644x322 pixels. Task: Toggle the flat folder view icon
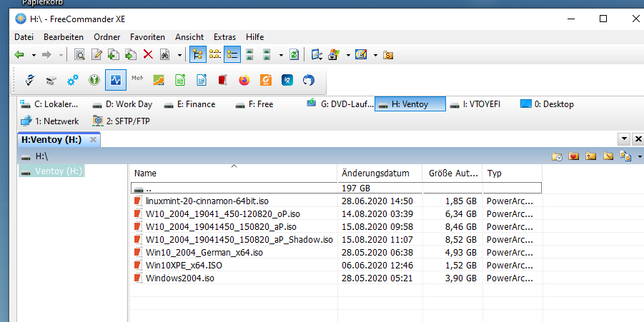(215, 54)
